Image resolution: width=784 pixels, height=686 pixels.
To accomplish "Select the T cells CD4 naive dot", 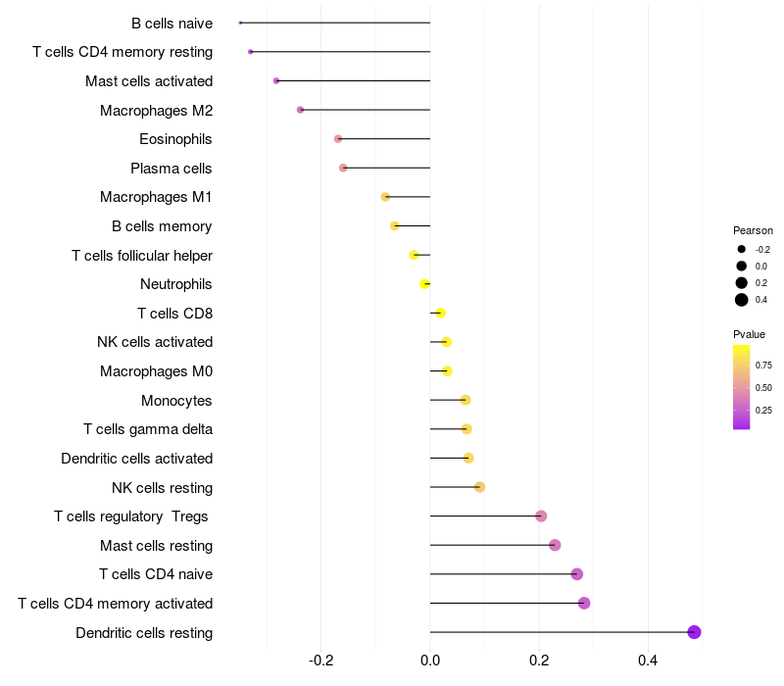I will click(576, 574).
